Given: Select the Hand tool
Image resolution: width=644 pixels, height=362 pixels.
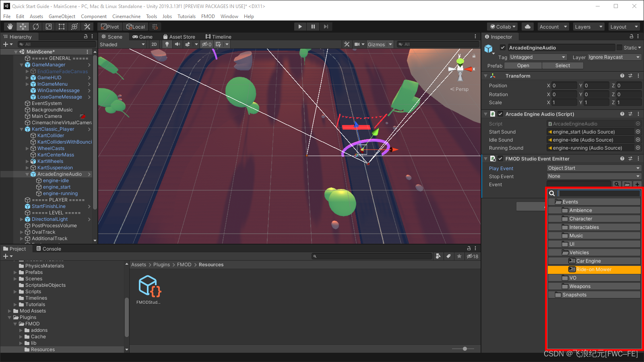Looking at the screenshot, I should [10, 27].
